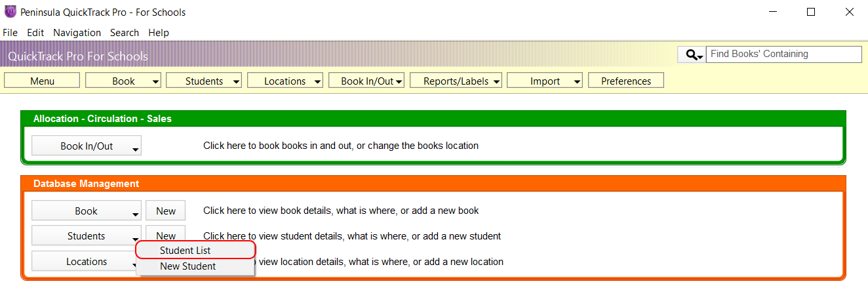The width and height of the screenshot is (868, 288).
Task: Open the Help menu
Action: click(x=159, y=32)
